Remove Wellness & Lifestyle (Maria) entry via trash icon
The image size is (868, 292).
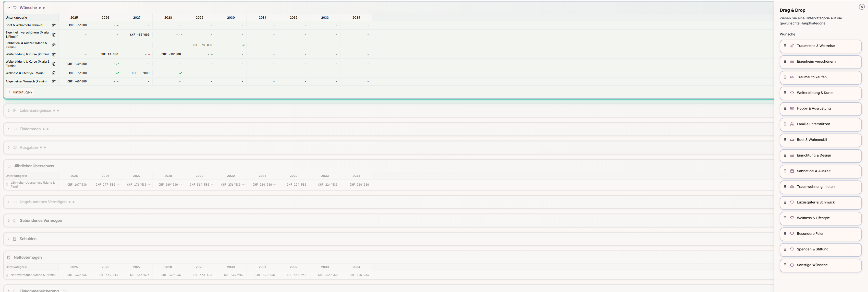pos(54,73)
